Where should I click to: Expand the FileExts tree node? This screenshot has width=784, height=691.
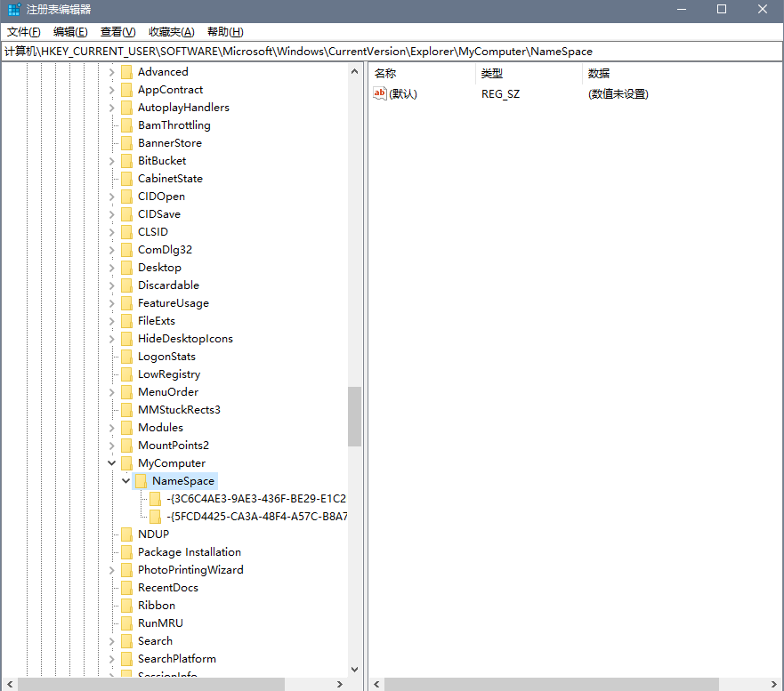[x=112, y=321]
